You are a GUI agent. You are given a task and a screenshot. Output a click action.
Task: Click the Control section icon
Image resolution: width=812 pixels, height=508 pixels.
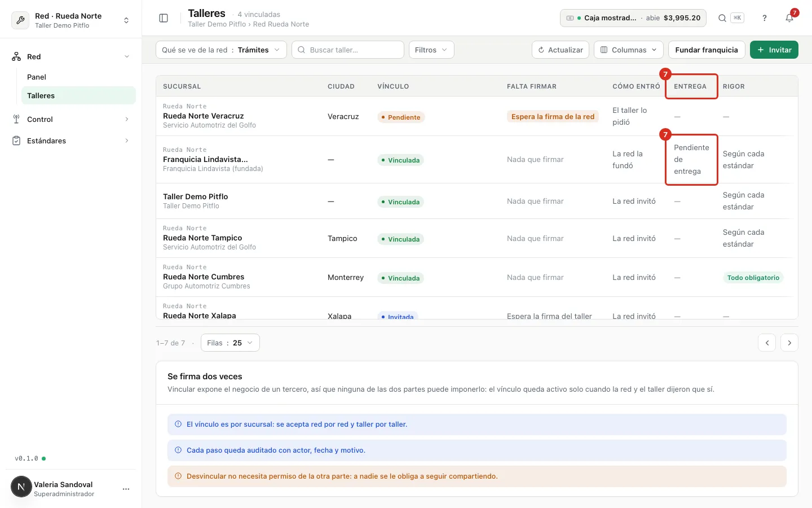point(16,119)
